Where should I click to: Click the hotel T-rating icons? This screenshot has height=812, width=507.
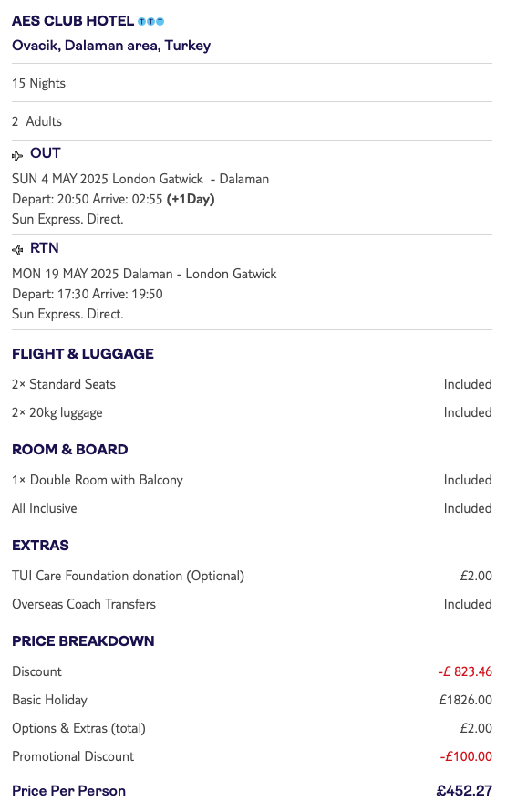tap(151, 21)
